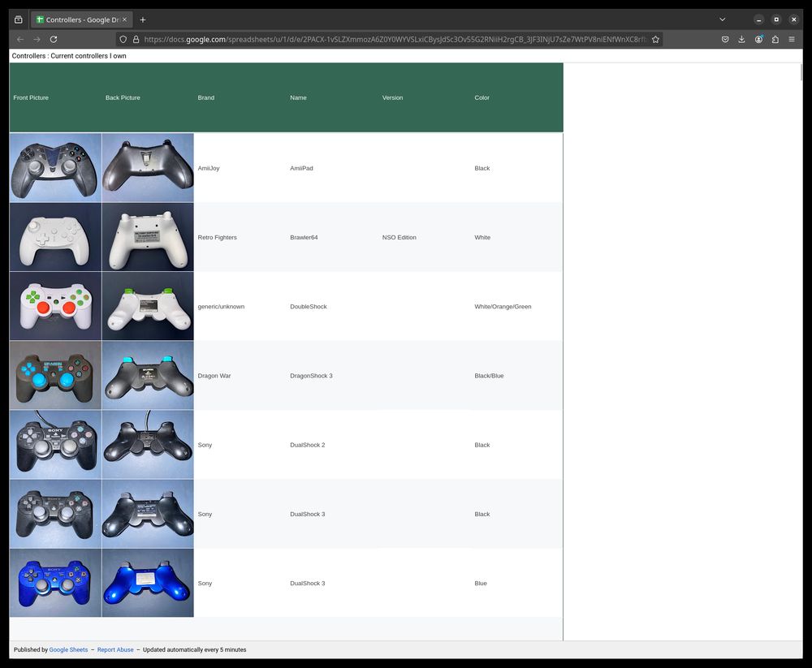812x668 pixels.
Task: Go forward with the forward arrow
Action: [37, 39]
